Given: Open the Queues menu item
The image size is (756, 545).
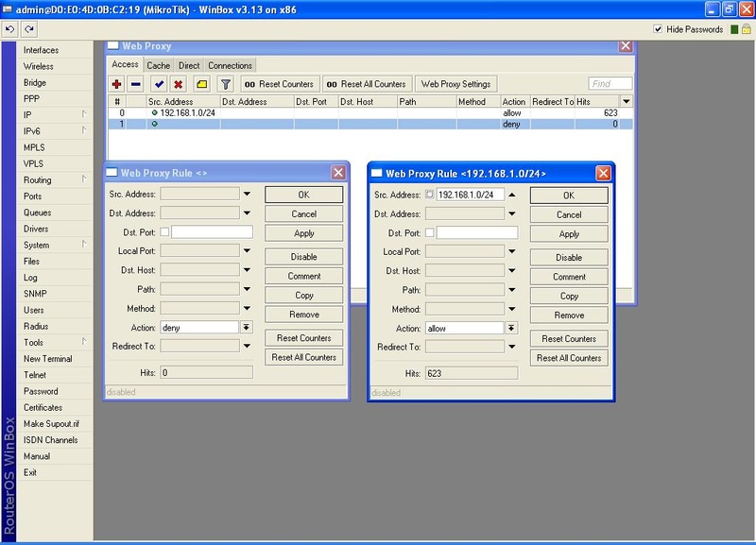Looking at the screenshot, I should point(55,213).
